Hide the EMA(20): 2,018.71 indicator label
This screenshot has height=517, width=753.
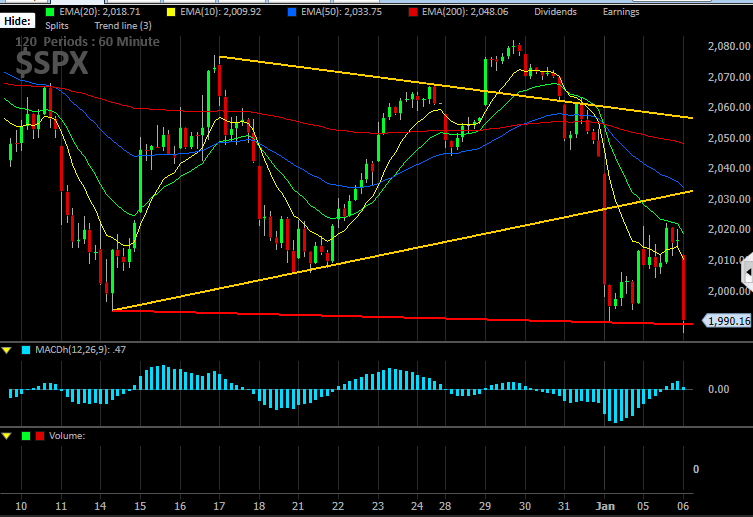point(100,12)
